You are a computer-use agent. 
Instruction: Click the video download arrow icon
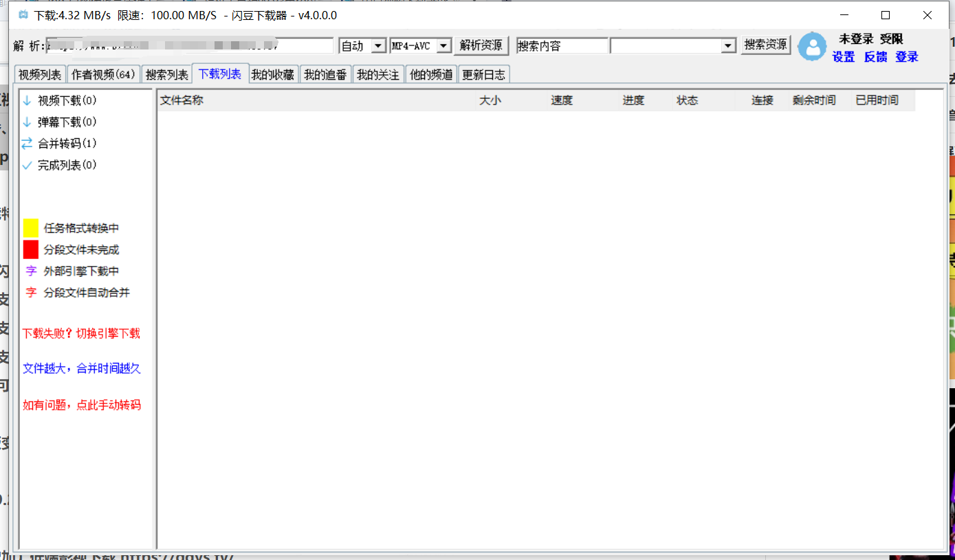tap(27, 101)
